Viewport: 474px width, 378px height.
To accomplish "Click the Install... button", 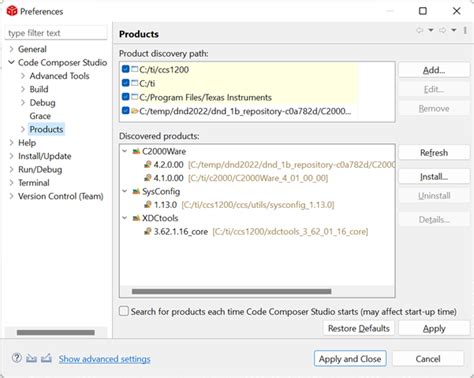I will click(434, 177).
